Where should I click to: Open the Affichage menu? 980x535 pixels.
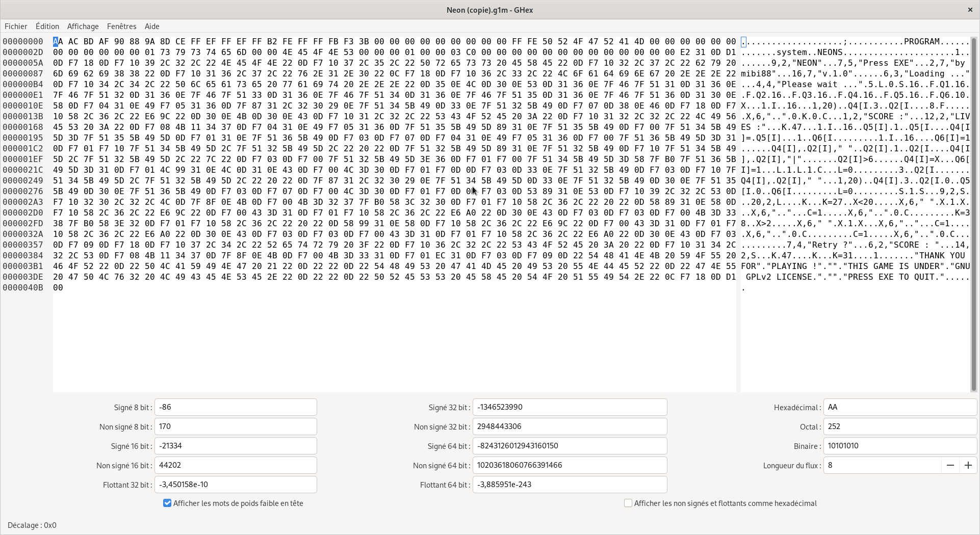[83, 26]
